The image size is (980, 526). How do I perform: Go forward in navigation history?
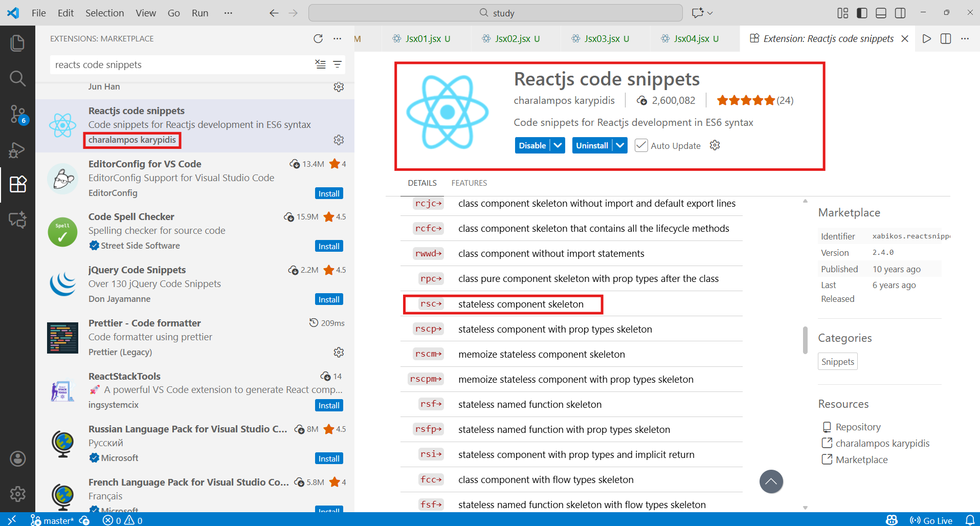(x=293, y=13)
